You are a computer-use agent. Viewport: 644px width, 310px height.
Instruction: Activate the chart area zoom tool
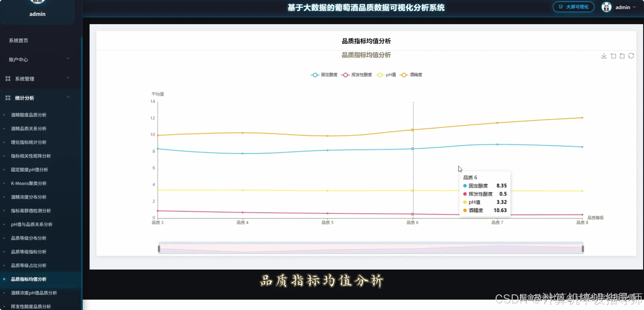[613, 56]
